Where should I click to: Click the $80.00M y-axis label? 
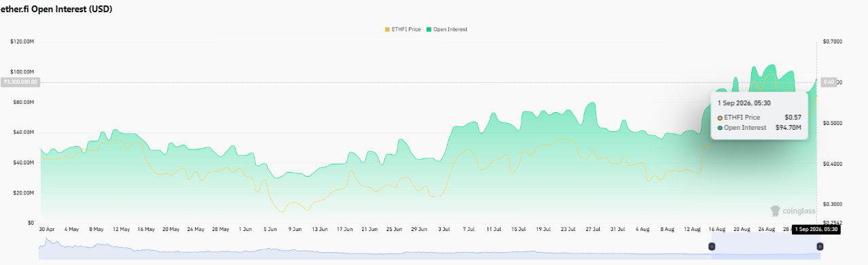coord(23,102)
